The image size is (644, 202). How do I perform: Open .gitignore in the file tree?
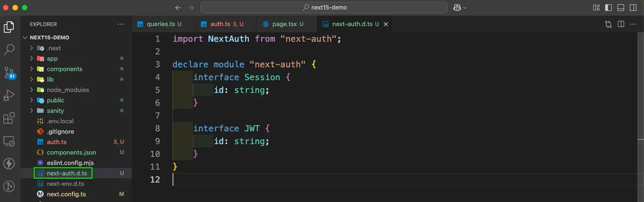(60, 131)
